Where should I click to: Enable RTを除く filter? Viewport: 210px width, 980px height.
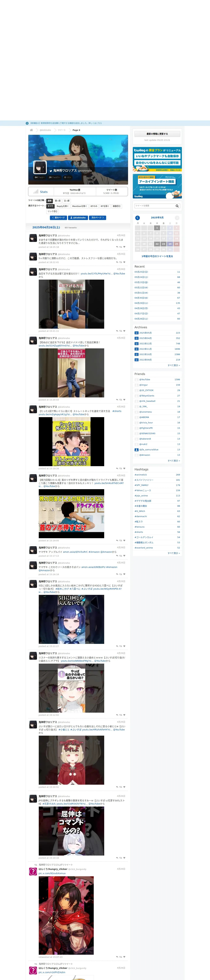pos(105,206)
